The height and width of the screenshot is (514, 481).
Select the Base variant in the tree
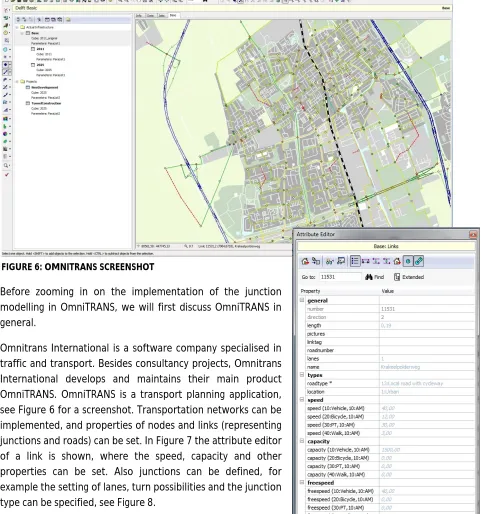pyautogui.click(x=35, y=33)
